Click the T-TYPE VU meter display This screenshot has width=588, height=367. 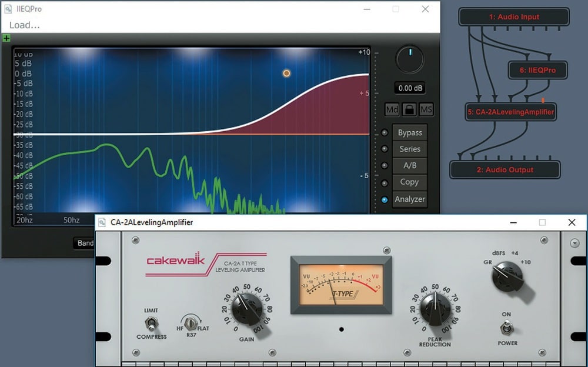[x=341, y=285]
